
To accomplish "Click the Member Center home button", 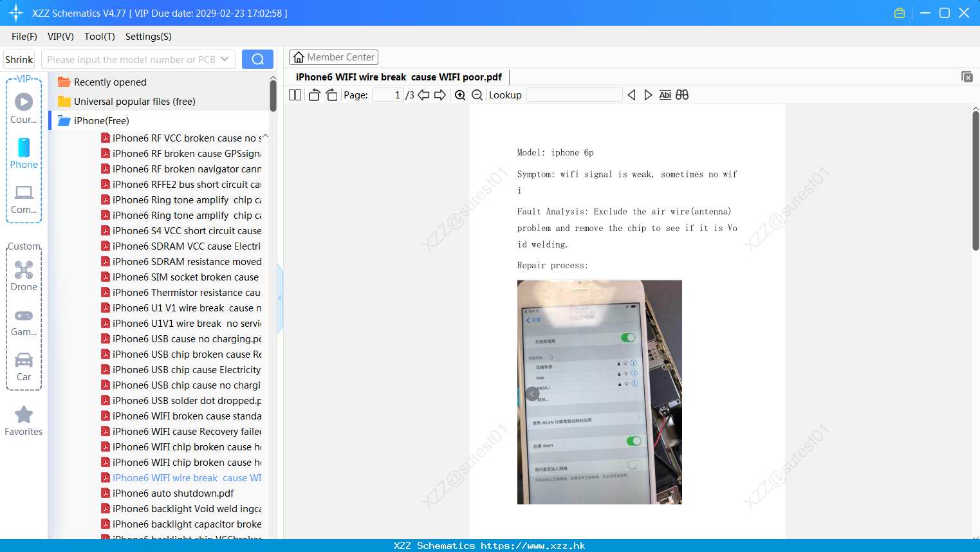I will pos(333,57).
